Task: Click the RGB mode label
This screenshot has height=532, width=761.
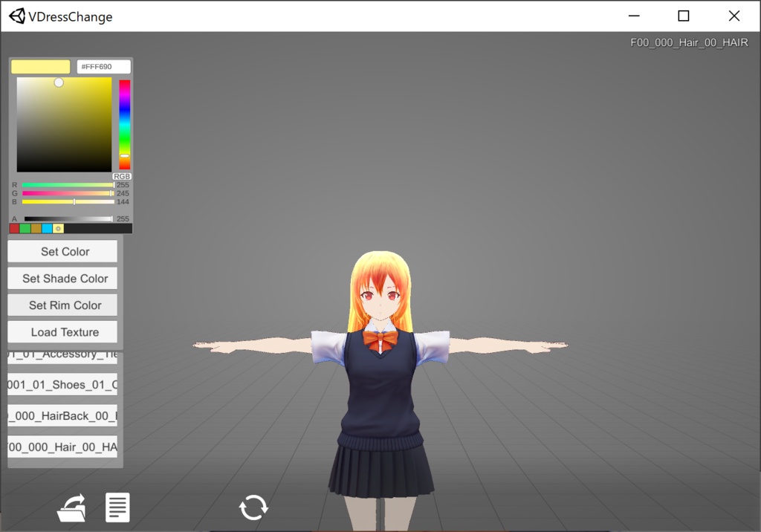Action: 122,177
